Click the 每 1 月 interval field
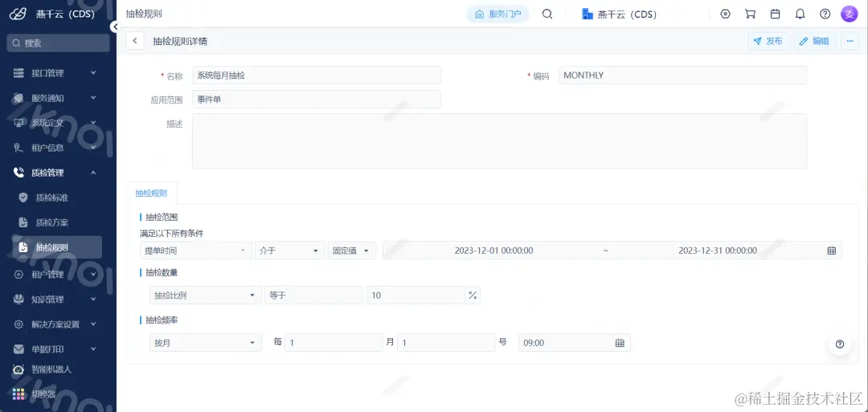The width and height of the screenshot is (868, 412). [x=334, y=342]
